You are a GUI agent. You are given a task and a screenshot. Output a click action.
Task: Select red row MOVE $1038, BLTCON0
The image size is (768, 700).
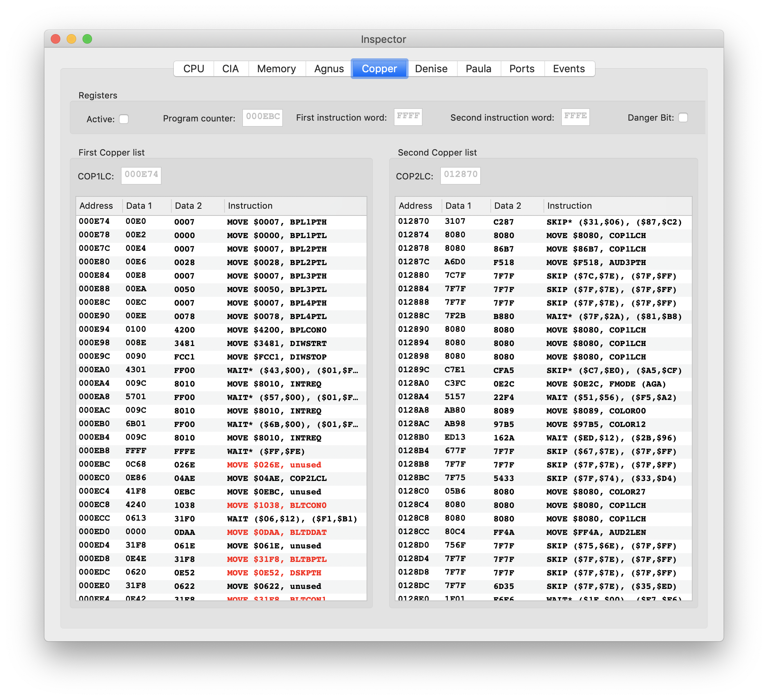(x=221, y=505)
